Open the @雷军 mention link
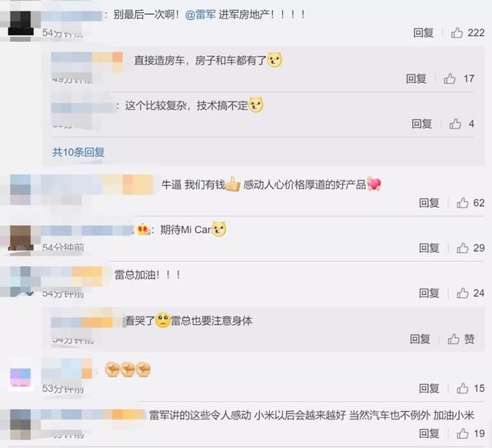 pyautogui.click(x=200, y=15)
